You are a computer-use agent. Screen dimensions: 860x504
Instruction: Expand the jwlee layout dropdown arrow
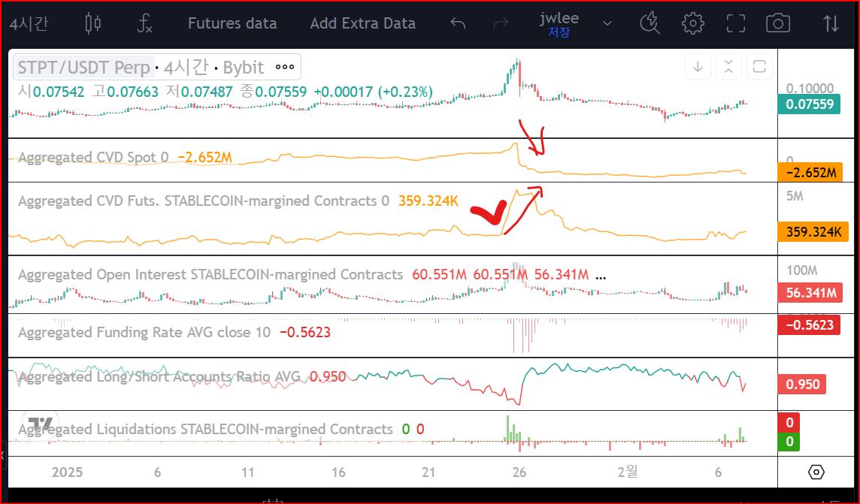click(607, 23)
